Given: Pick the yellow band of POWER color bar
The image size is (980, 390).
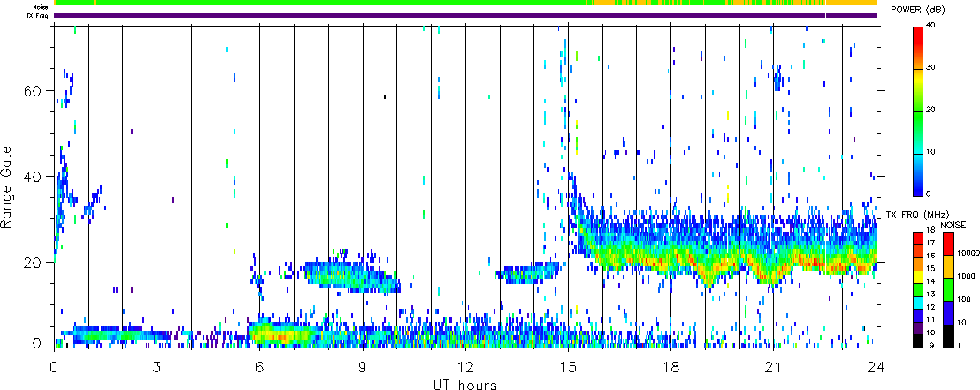Looking at the screenshot, I should point(918,80).
